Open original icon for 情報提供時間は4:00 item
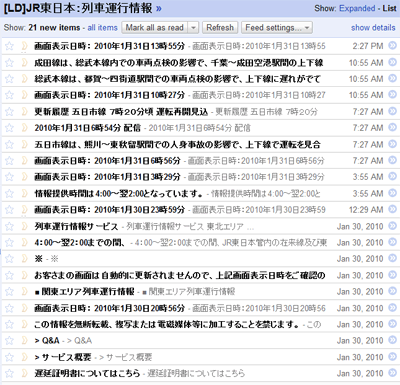This screenshot has width=400, height=385. click(393, 192)
